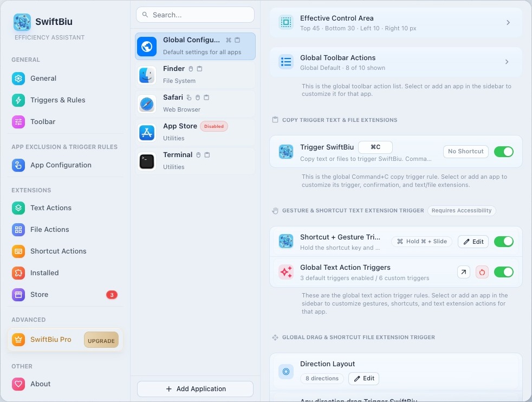The height and width of the screenshot is (402, 532).
Task: Click the Global Toolbar Actions list icon
Action: tap(286, 62)
